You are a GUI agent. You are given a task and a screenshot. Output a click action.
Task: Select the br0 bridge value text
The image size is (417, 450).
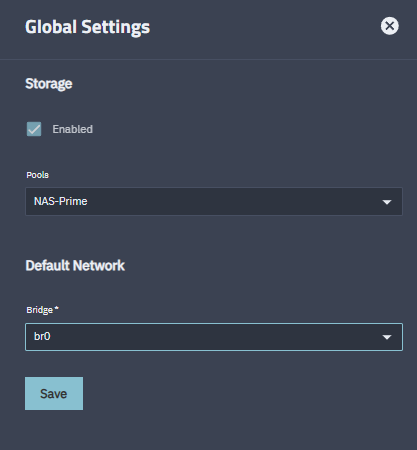click(x=42, y=336)
